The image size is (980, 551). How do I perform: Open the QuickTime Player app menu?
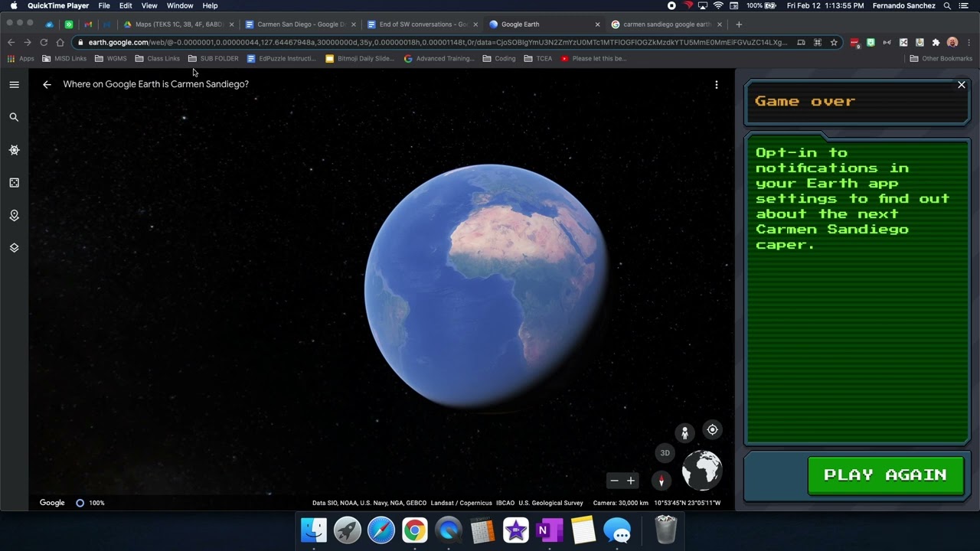click(x=58, y=6)
